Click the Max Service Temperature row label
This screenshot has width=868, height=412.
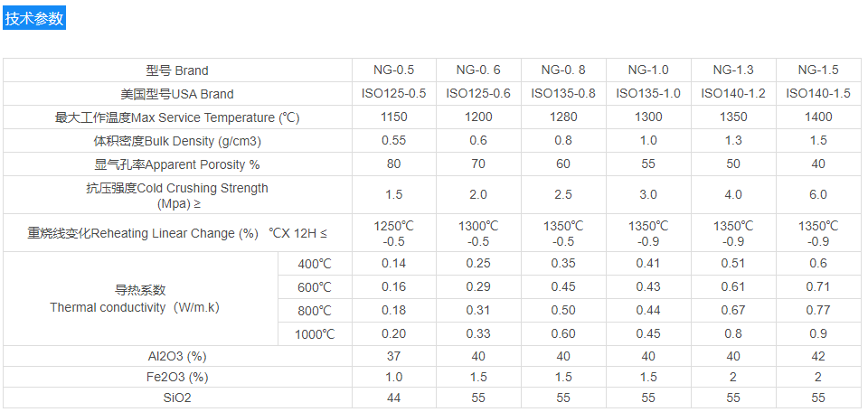coord(177,117)
